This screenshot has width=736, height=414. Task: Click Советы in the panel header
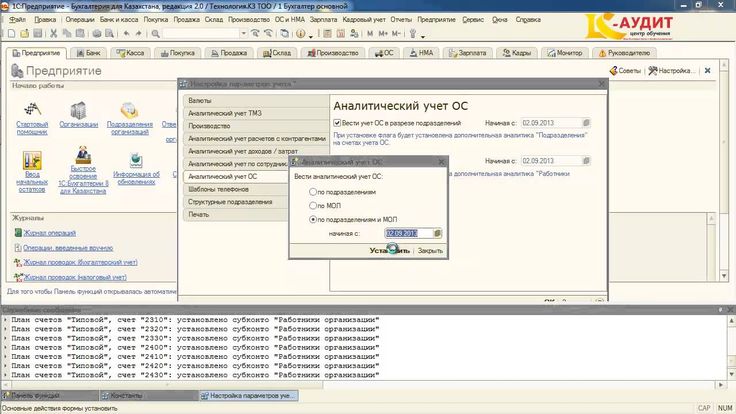pos(625,70)
